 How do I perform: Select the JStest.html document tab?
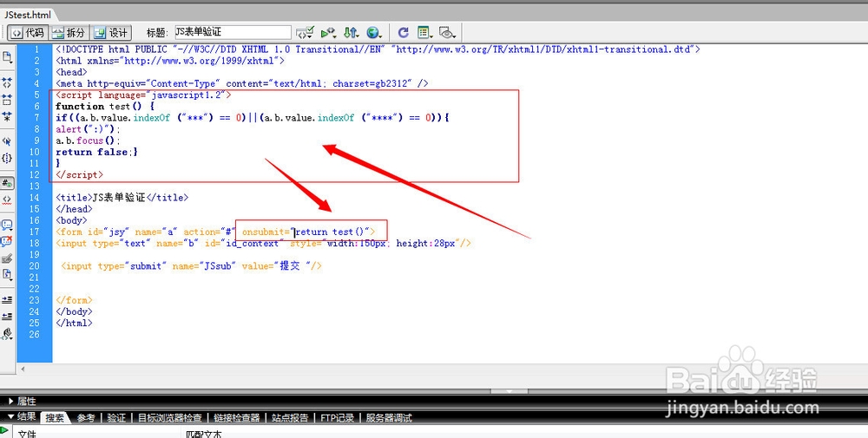pos(28,15)
